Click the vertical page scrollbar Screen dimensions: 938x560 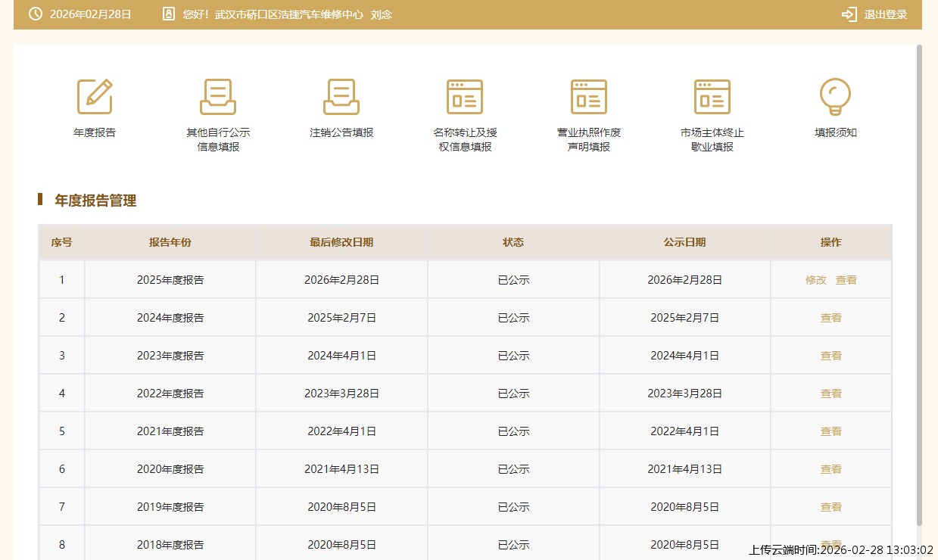919,288
